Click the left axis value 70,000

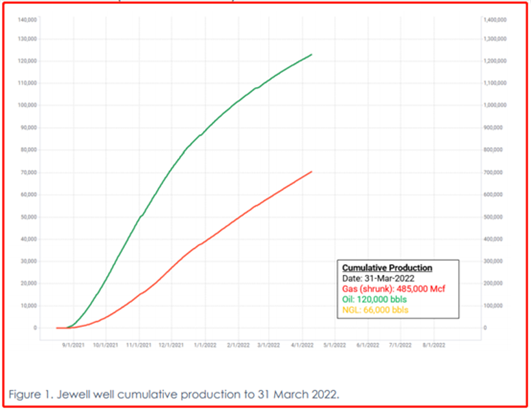(28, 172)
